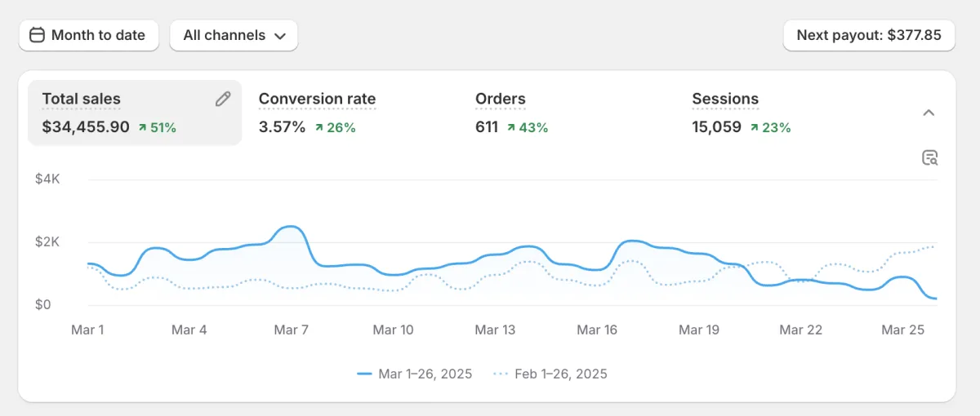Click the pencil edit icon on Total sales
The width and height of the screenshot is (980, 416).
pyautogui.click(x=223, y=99)
